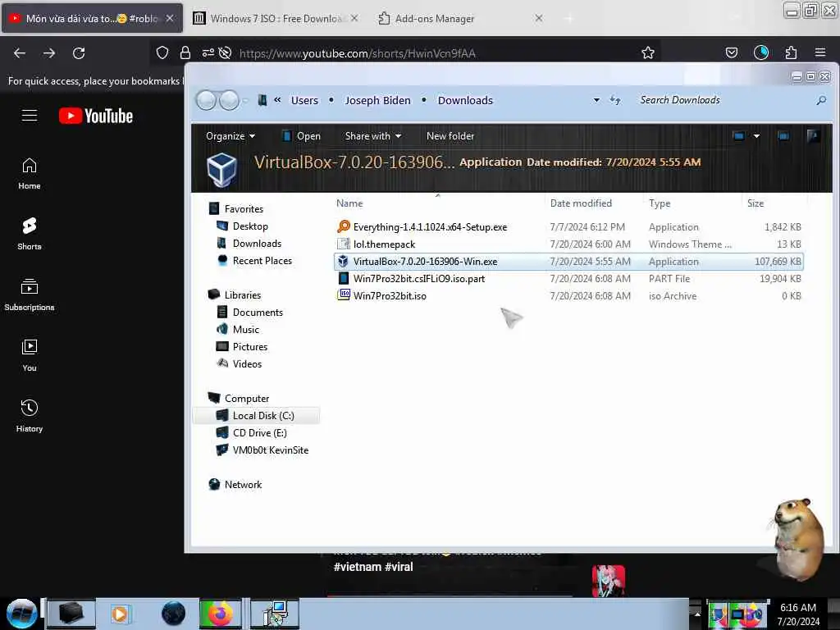Open the YouTube guide hamburger menu
The height and width of the screenshot is (630, 840).
click(x=30, y=115)
